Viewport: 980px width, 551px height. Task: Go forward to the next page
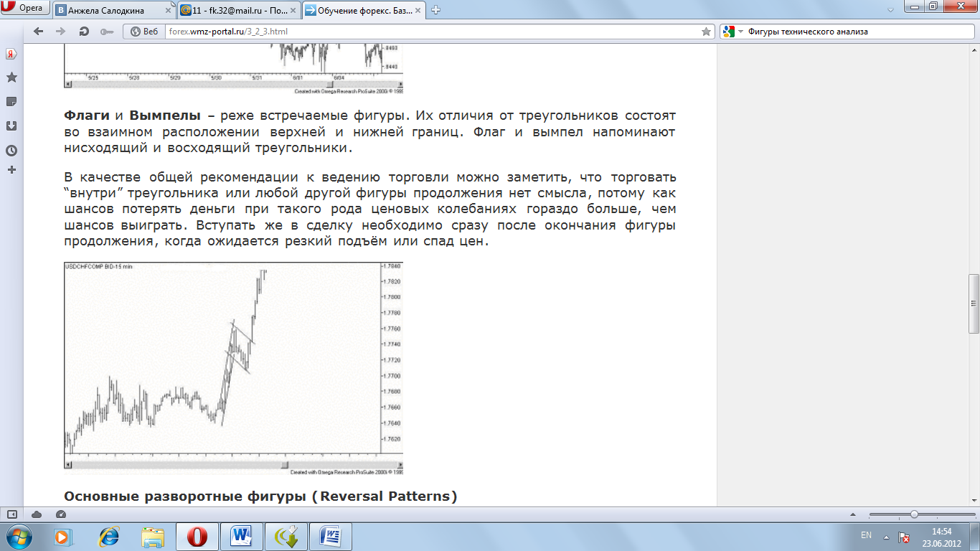coord(61,32)
